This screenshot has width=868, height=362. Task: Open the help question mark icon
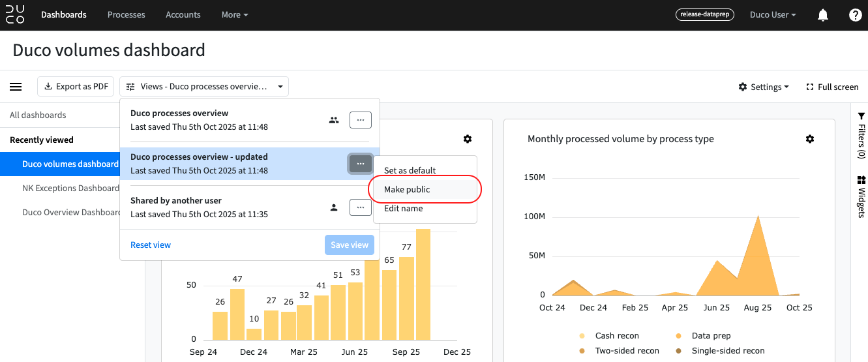tap(856, 15)
